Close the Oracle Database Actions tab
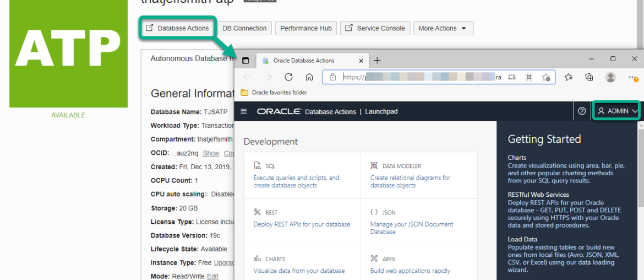 click(361, 61)
